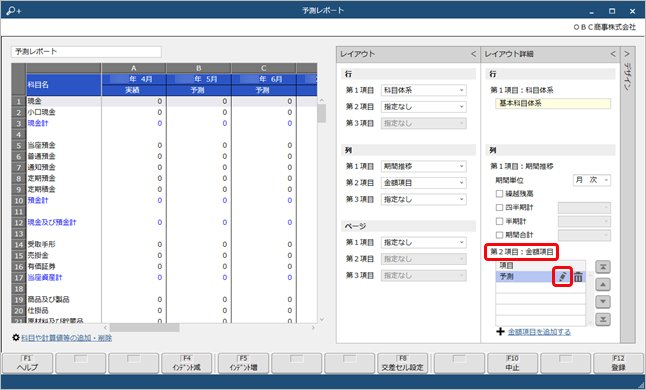The height and width of the screenshot is (390, 646).
Task: Click F12 登録 button
Action: (x=618, y=363)
